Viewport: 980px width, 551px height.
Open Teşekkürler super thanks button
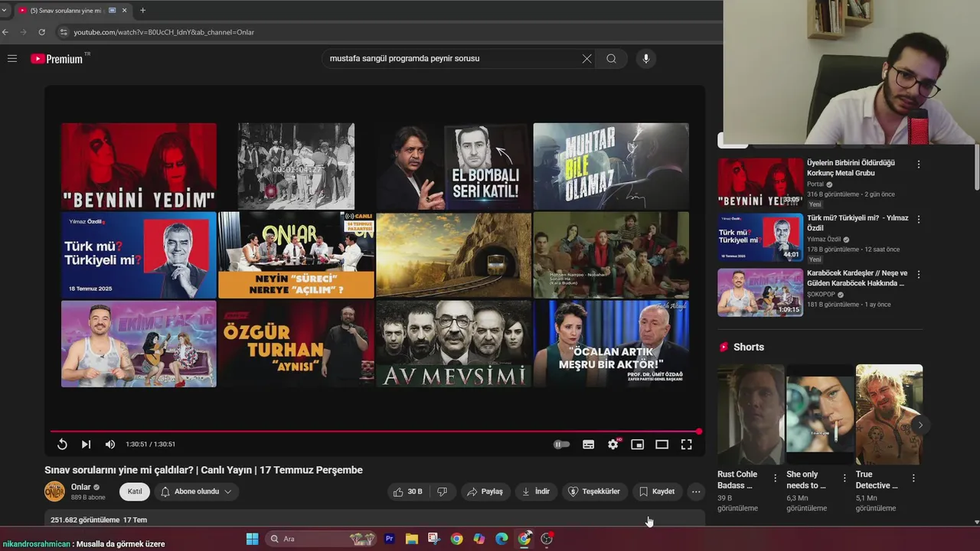(x=594, y=491)
